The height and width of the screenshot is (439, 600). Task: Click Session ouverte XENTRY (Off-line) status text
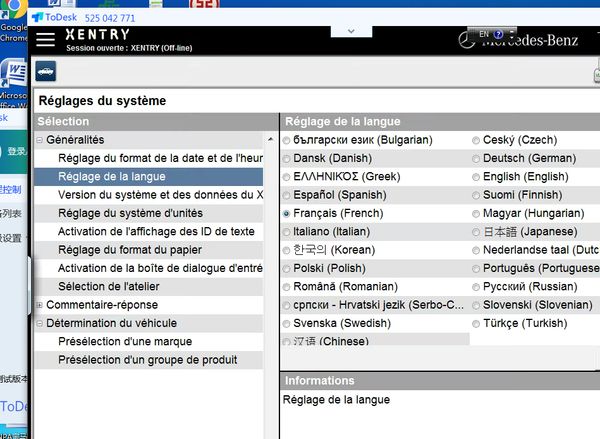[x=129, y=48]
